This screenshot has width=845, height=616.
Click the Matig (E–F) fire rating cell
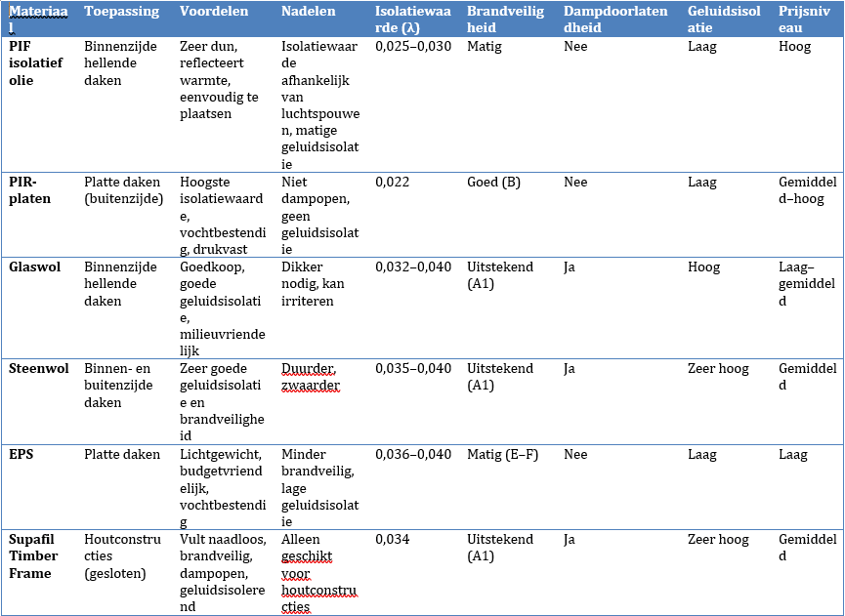(x=499, y=455)
